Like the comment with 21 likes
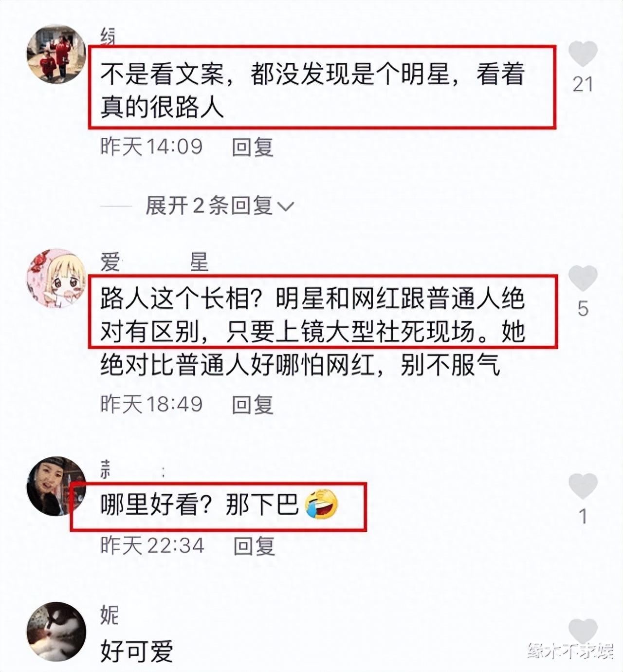The image size is (623, 672). (583, 54)
